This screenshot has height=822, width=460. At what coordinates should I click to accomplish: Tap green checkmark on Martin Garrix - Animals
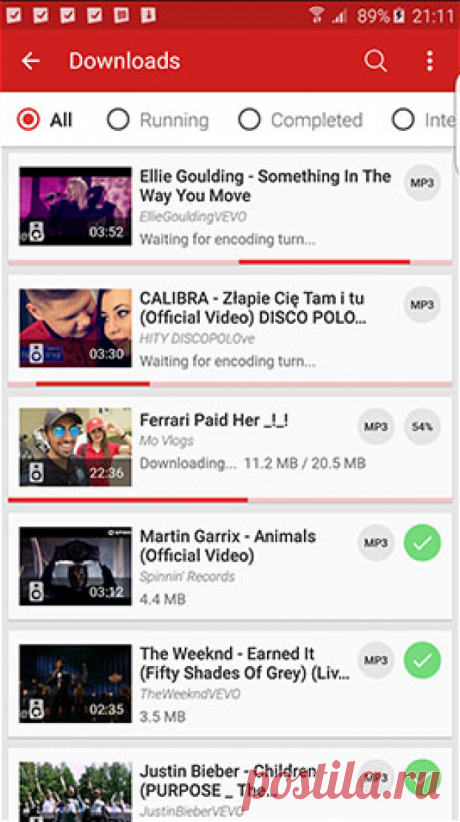pos(422,543)
